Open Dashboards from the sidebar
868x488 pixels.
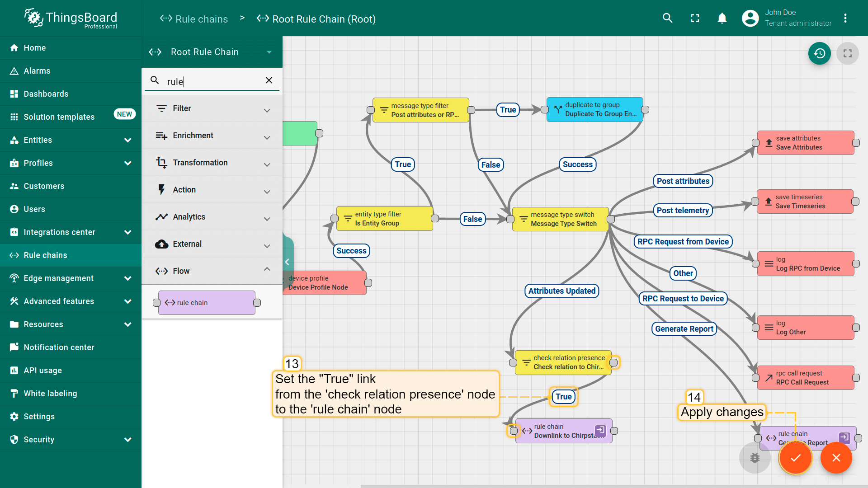click(x=46, y=94)
